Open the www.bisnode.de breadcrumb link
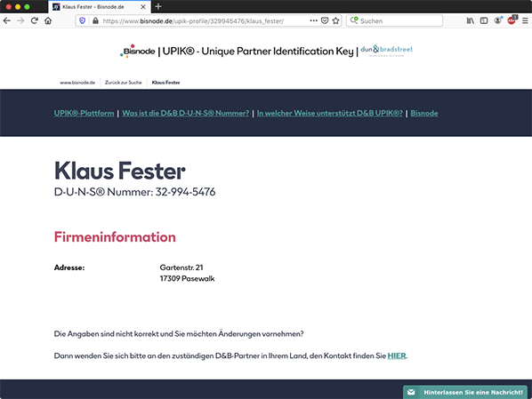This screenshot has width=532, height=399. pos(77,83)
